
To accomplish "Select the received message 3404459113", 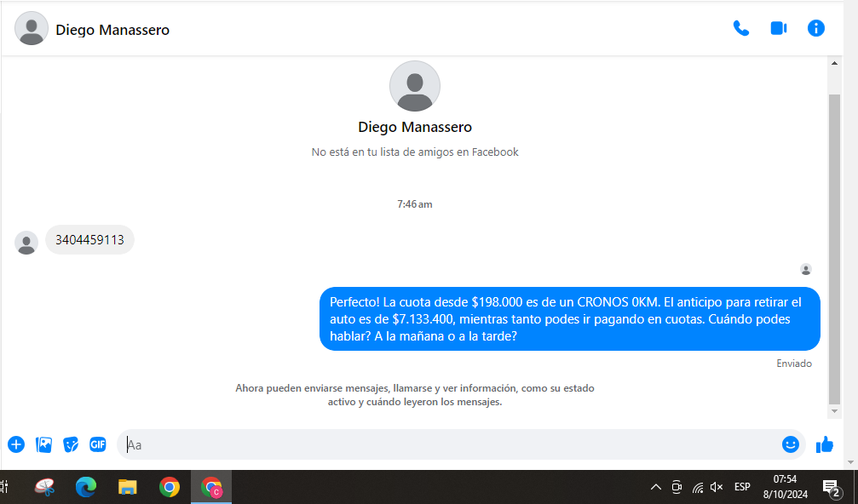I will pyautogui.click(x=89, y=240).
